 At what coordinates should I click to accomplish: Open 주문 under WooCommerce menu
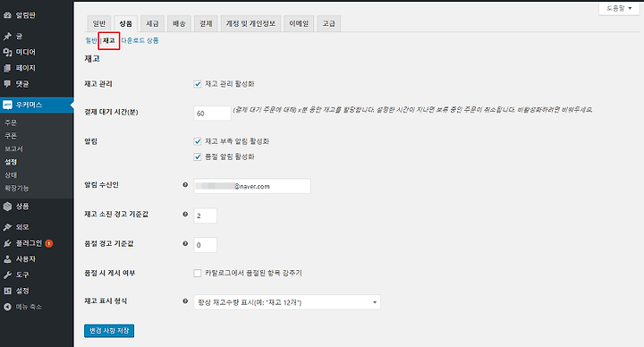coord(11,123)
